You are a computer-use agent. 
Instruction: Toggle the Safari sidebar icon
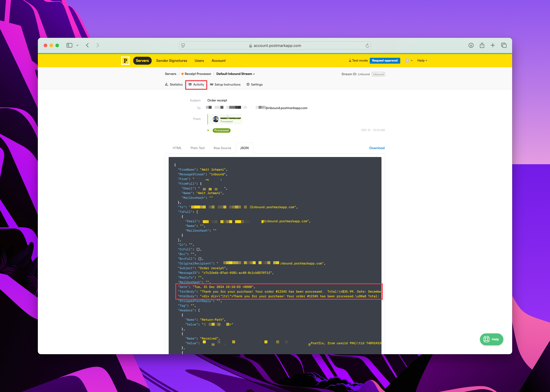pos(69,45)
